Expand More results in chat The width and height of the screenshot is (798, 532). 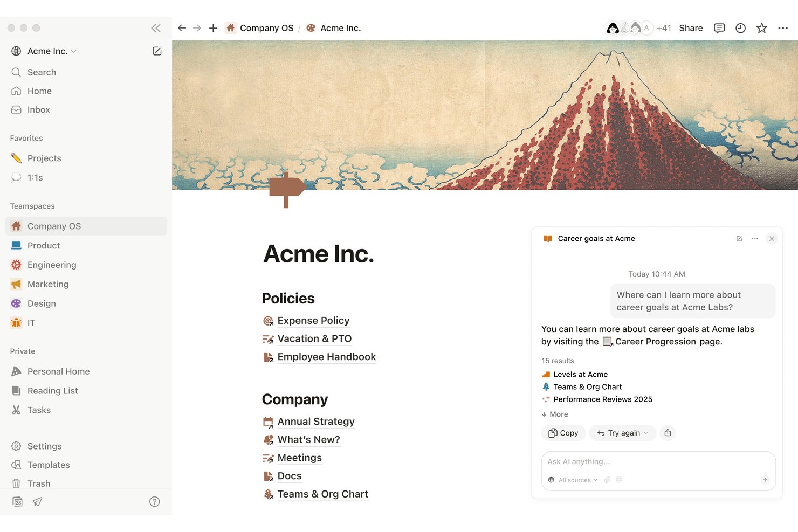(555, 414)
